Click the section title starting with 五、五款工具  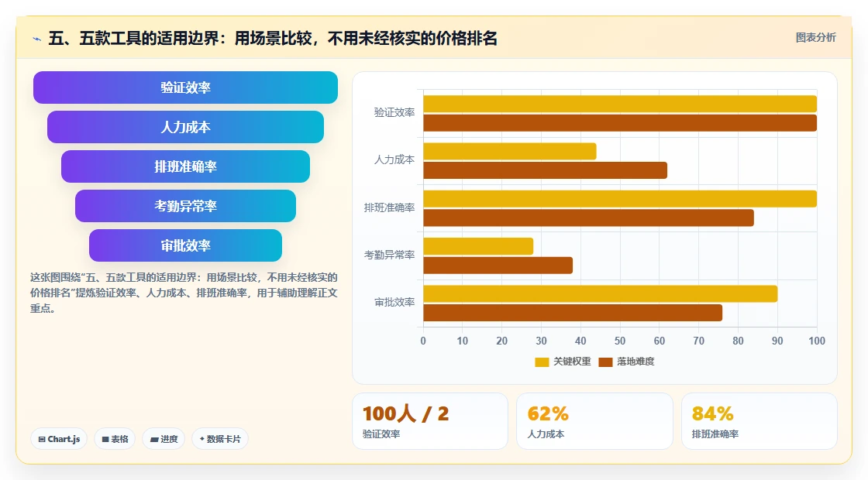click(x=273, y=39)
